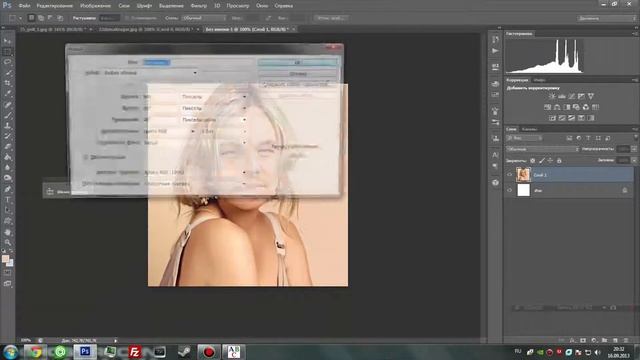Hide the Слой 1 layer
The height and width of the screenshot is (360, 640).
coord(509,175)
